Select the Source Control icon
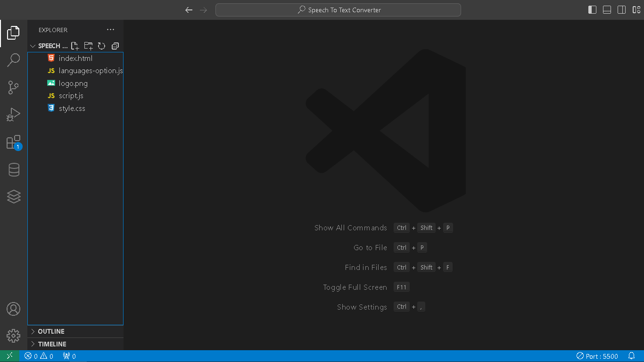The width and height of the screenshot is (644, 362). click(x=13, y=87)
